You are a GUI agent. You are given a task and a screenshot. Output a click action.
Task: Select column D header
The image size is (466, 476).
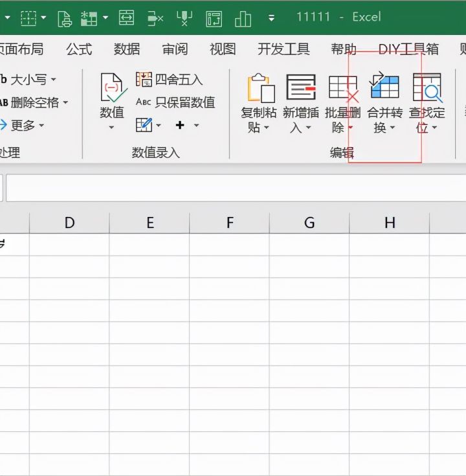click(x=69, y=223)
